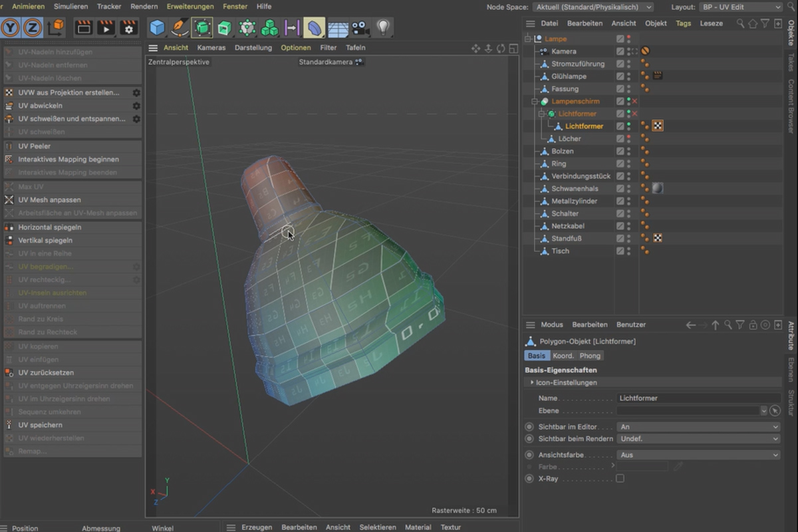Toggle the X-Ray checkbox
The image size is (798, 532).
coord(620,478)
